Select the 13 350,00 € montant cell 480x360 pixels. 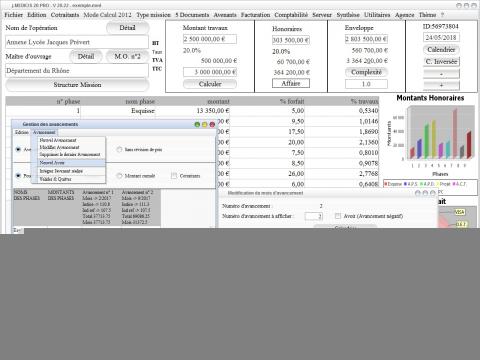point(193,111)
